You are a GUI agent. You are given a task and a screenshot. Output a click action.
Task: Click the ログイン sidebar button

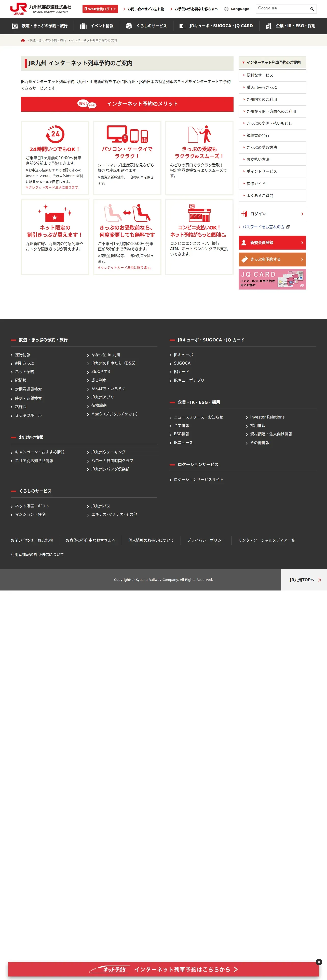point(272,214)
